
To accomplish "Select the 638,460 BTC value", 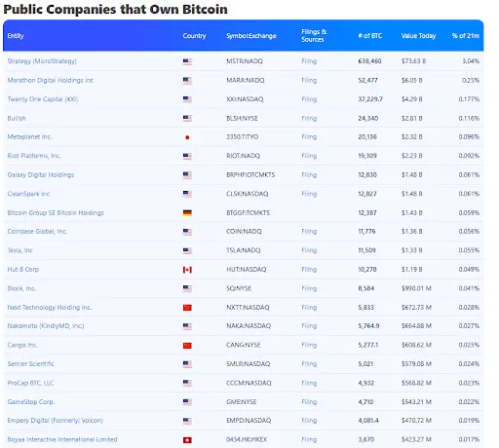I will coord(369,61).
